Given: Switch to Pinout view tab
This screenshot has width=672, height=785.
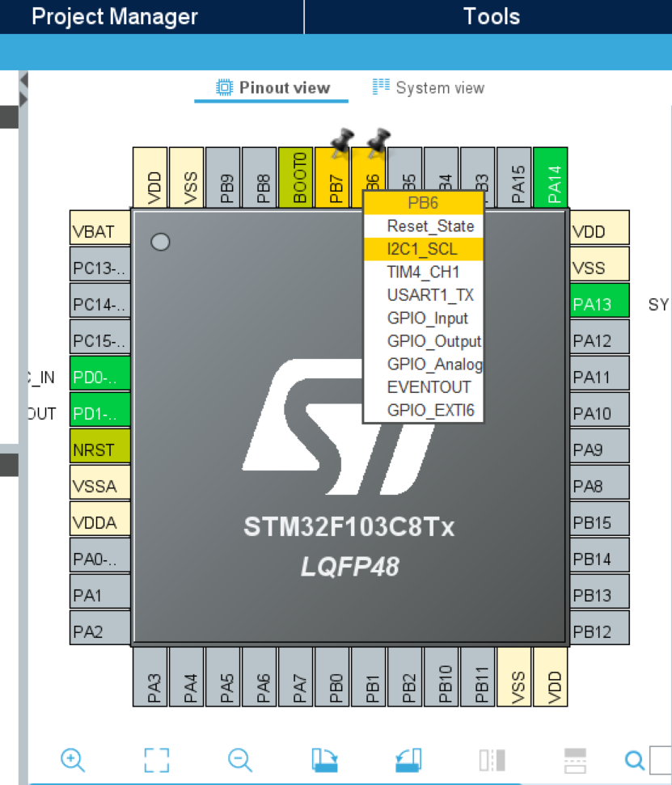Looking at the screenshot, I should pyautogui.click(x=273, y=88).
